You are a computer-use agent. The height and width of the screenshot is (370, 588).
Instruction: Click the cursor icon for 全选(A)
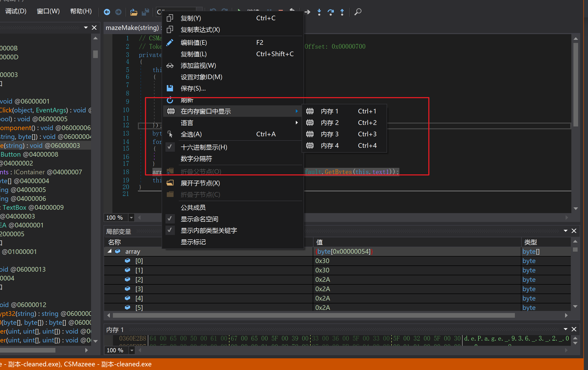(x=170, y=134)
